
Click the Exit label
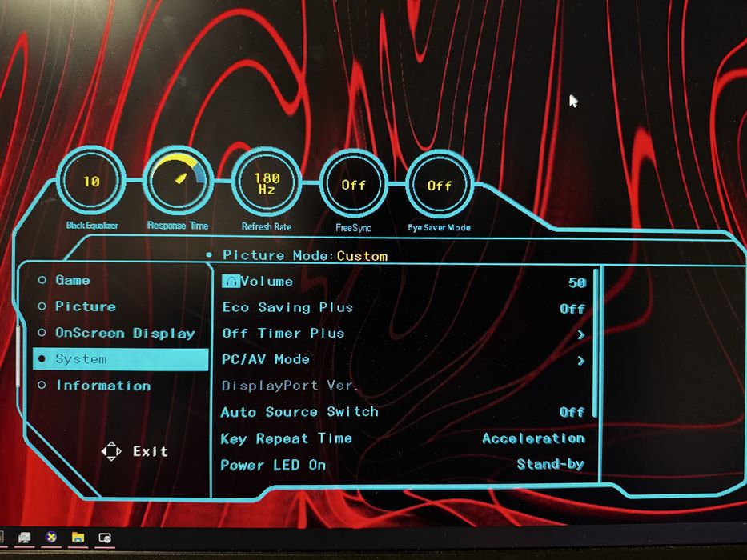point(150,451)
